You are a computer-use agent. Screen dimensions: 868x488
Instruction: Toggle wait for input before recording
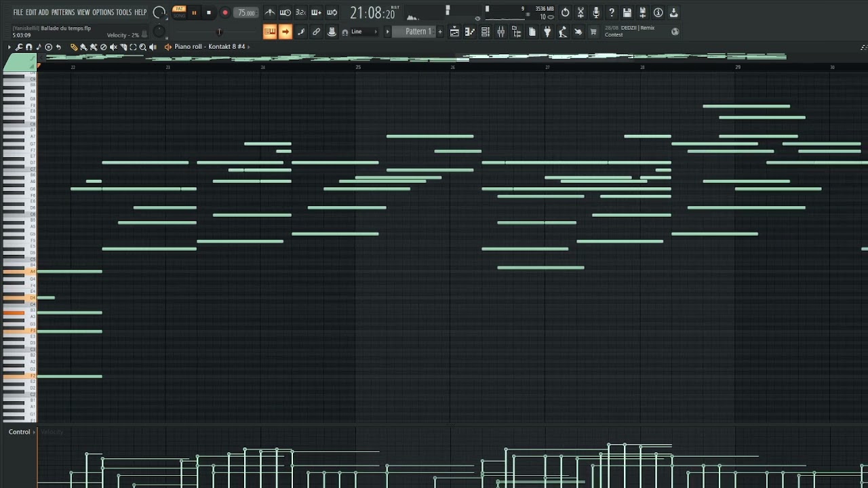tap(285, 13)
